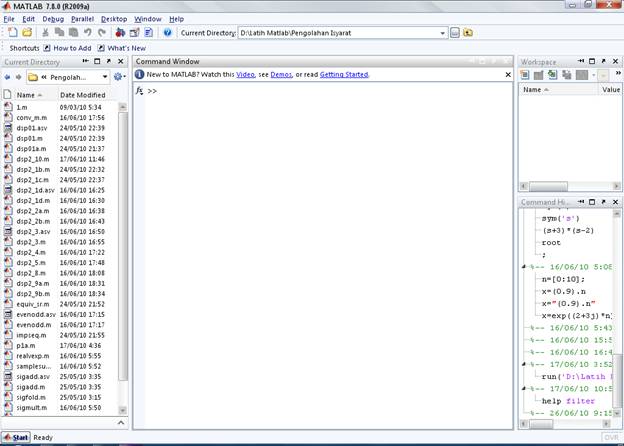Click the Getting Started link
The image size is (624, 446).
click(x=344, y=74)
